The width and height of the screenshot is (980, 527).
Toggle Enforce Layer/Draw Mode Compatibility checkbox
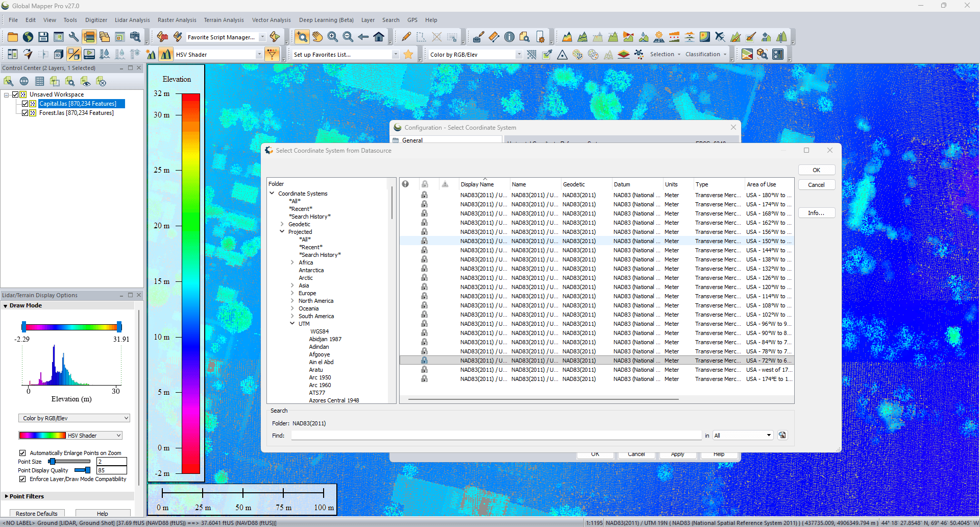(22, 479)
